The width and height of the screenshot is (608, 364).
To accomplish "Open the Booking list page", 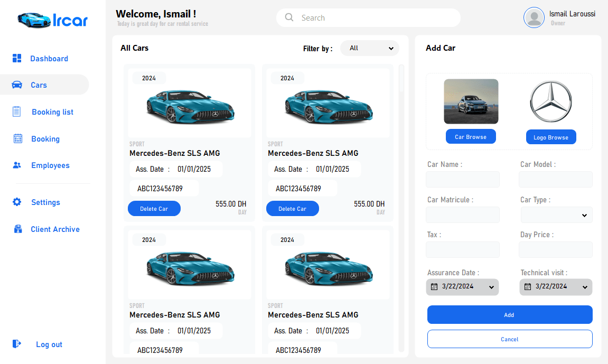I will pyautogui.click(x=52, y=112).
